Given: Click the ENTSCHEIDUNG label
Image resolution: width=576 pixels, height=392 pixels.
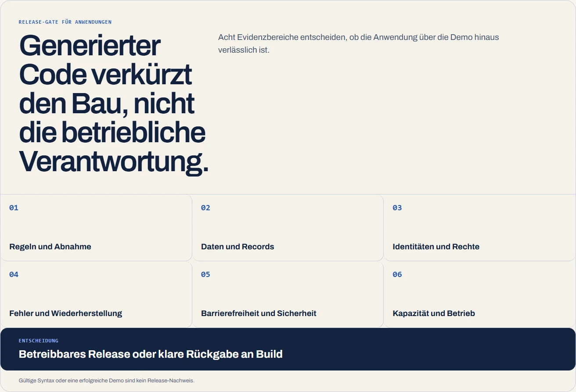Looking at the screenshot, I should click(x=39, y=341).
